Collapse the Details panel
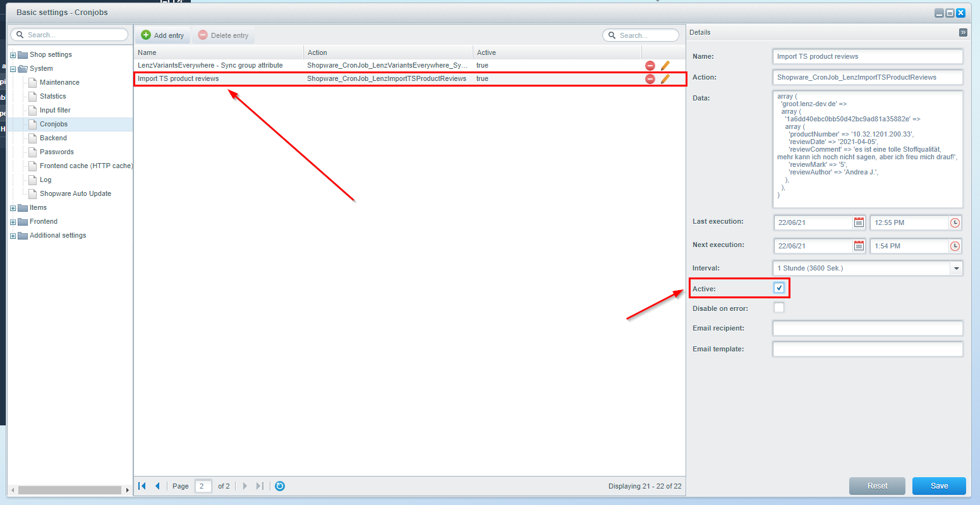Image resolution: width=980 pixels, height=505 pixels. click(963, 32)
